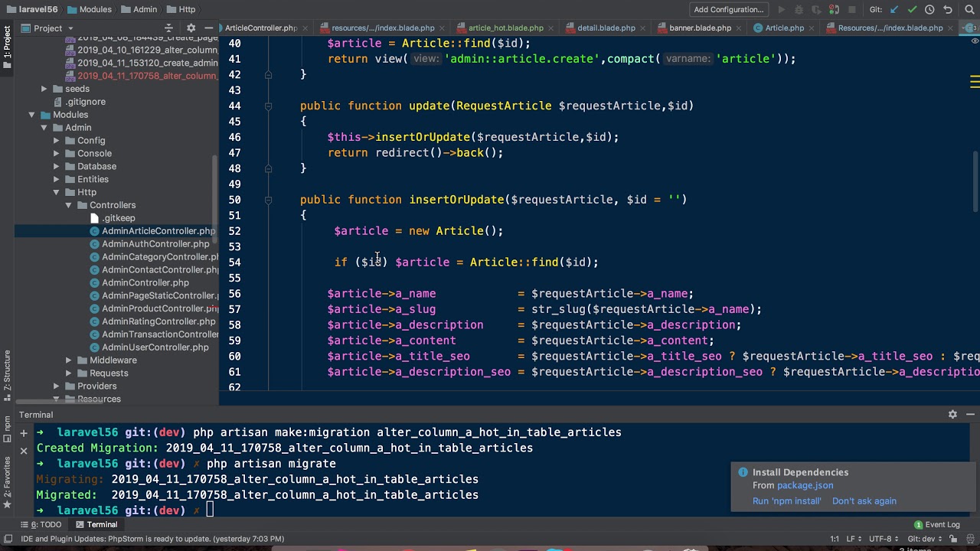The image size is (980, 551).
Task: Close the Article.php tab
Action: tap(812, 28)
